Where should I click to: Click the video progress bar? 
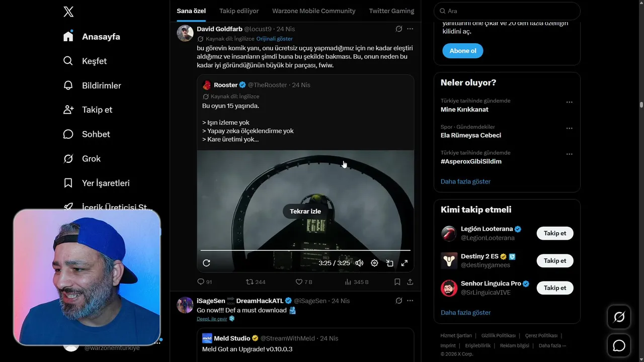click(x=305, y=250)
